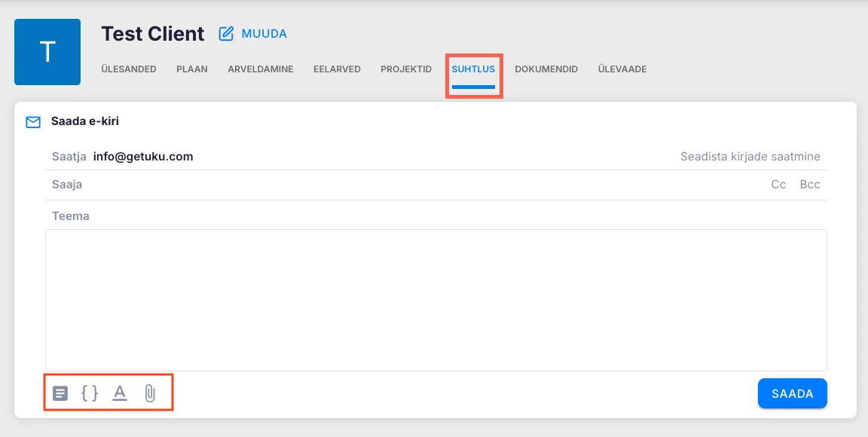Open the Ülesanded tab
Screen dimensions: 868x437
tap(129, 69)
